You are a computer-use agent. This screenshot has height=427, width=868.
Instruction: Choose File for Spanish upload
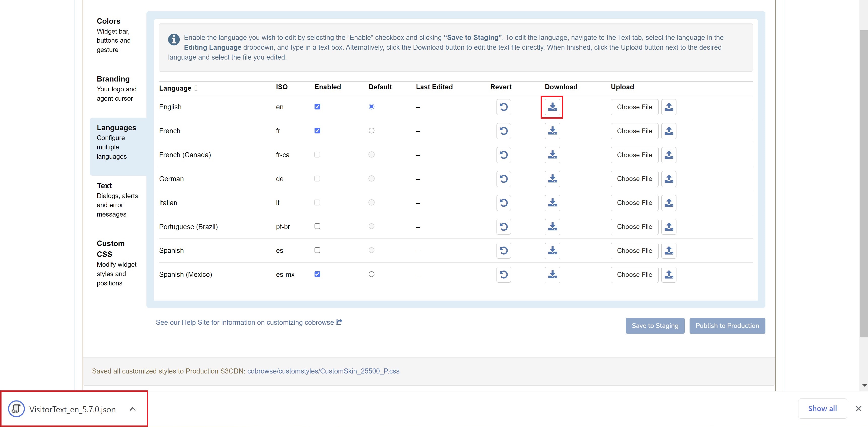634,251
